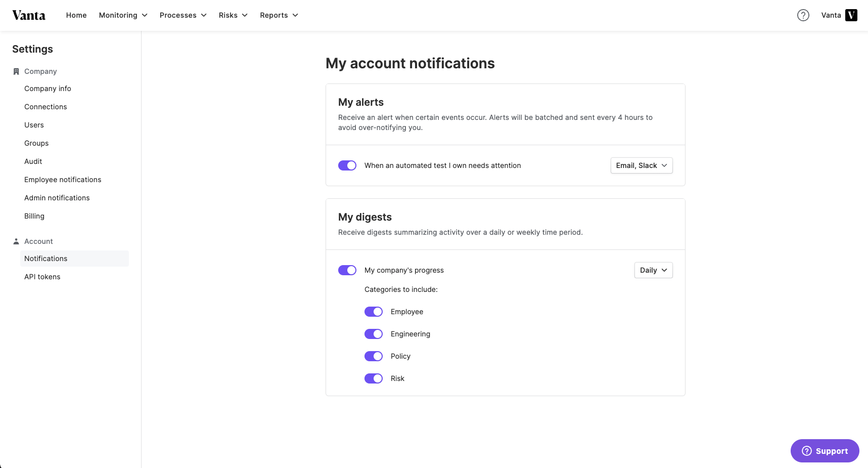
Task: Click the Vanta V avatar icon
Action: [851, 15]
